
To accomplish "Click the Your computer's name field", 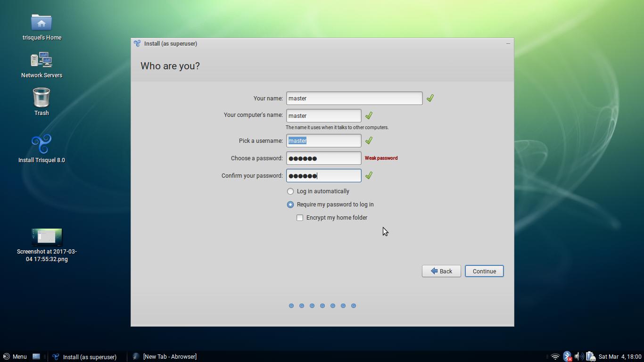I will 323,115.
